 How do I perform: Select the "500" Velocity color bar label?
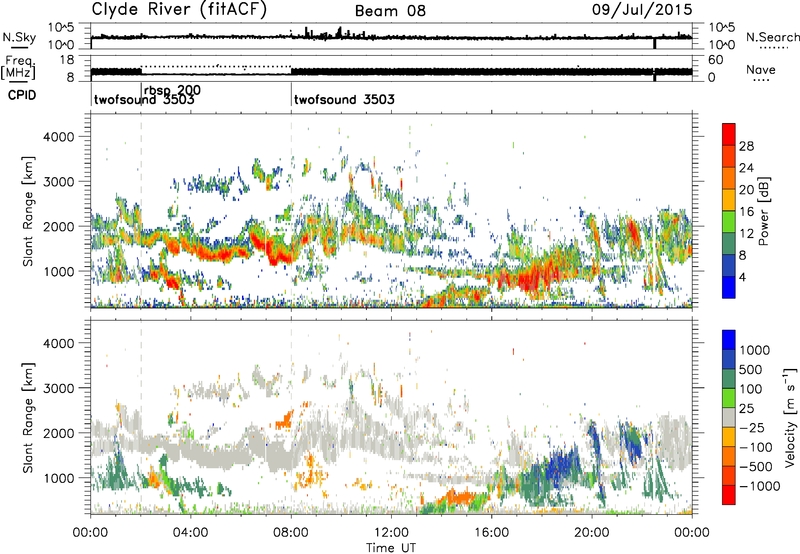click(751, 370)
